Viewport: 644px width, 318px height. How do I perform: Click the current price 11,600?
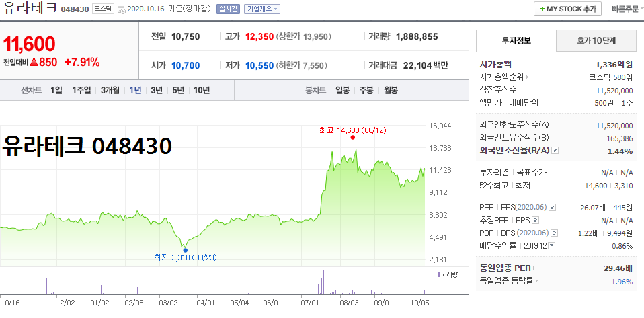29,44
